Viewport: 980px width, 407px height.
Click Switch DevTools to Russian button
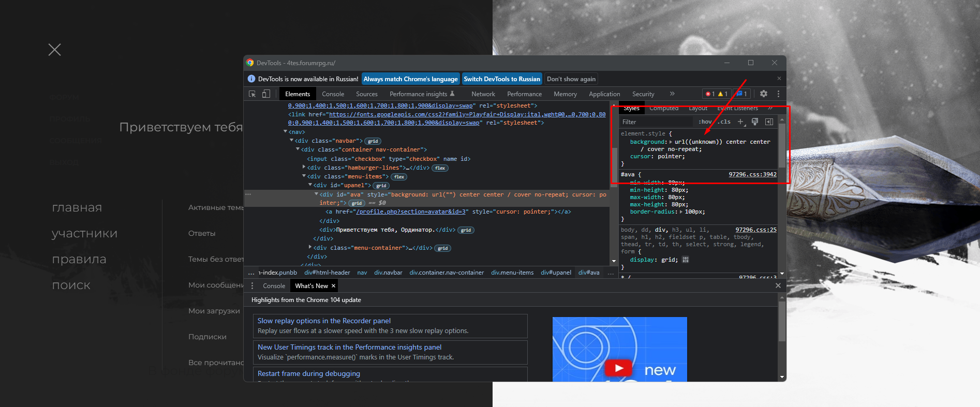coord(501,79)
